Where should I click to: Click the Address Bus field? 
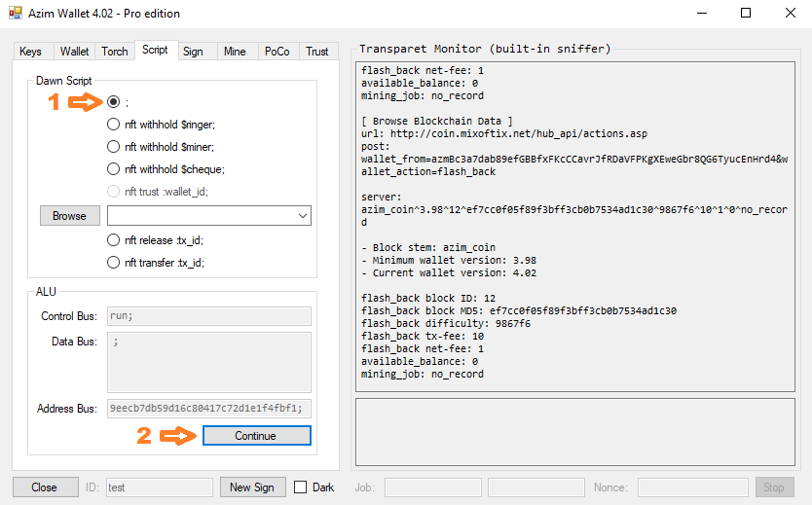[209, 409]
